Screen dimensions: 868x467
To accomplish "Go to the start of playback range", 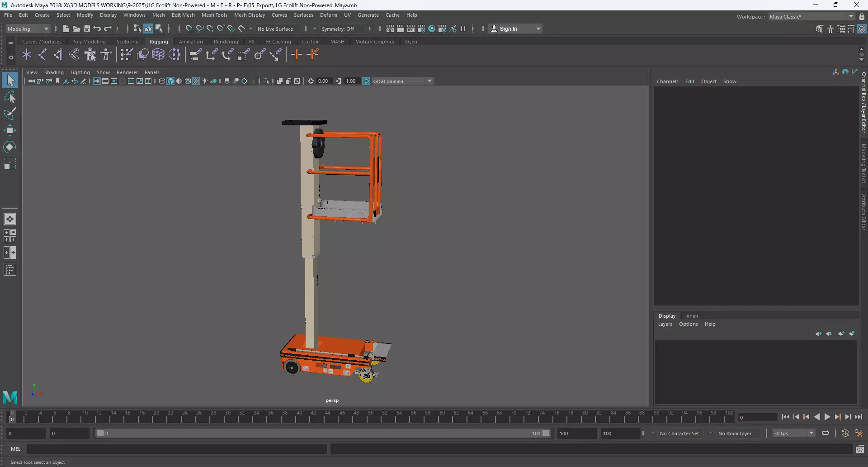I will pos(786,417).
